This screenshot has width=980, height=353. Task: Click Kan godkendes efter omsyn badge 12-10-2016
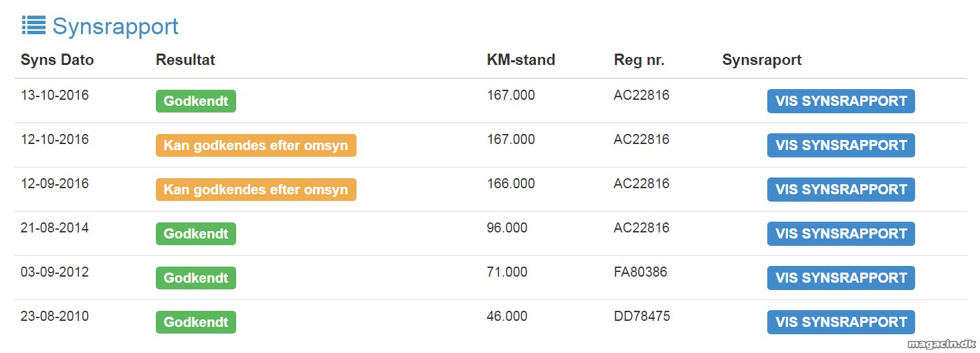pyautogui.click(x=256, y=145)
